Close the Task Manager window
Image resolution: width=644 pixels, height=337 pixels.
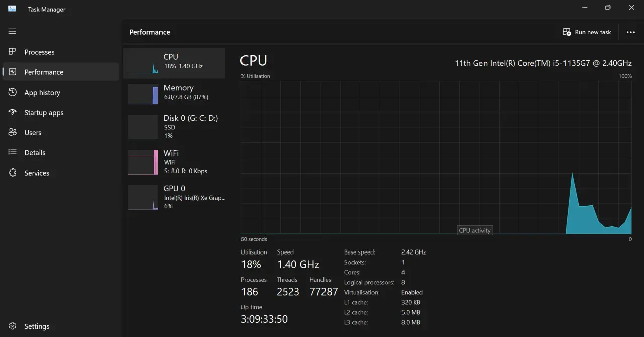click(632, 8)
